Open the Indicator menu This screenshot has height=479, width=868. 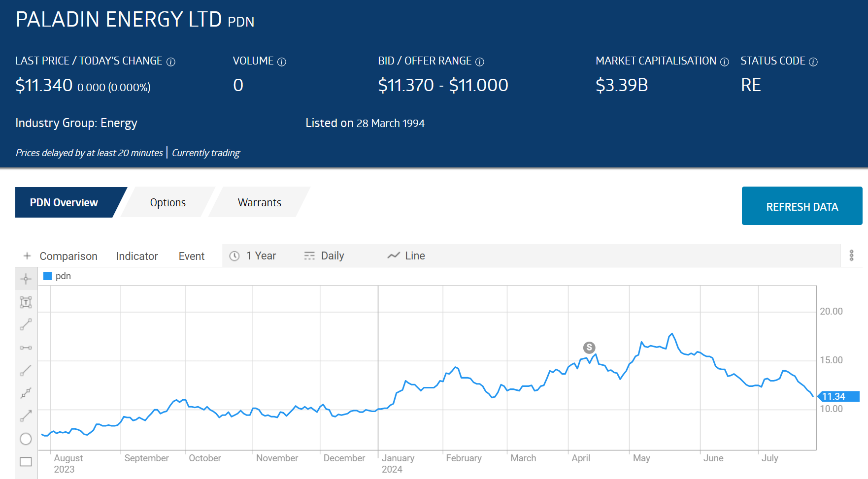[137, 256]
